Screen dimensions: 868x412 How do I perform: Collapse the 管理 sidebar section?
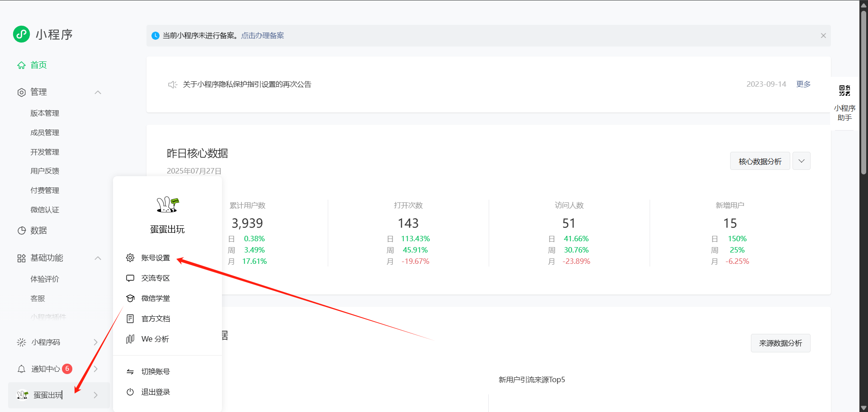click(98, 92)
